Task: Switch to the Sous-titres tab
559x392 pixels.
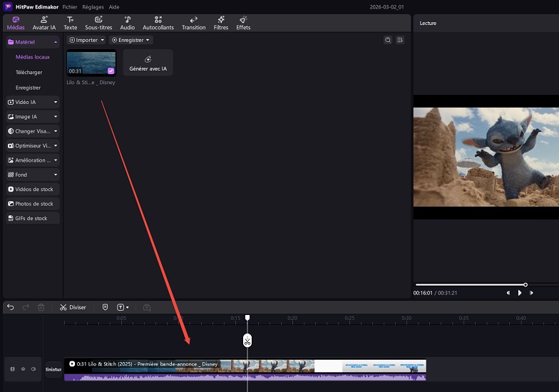Action: (98, 23)
